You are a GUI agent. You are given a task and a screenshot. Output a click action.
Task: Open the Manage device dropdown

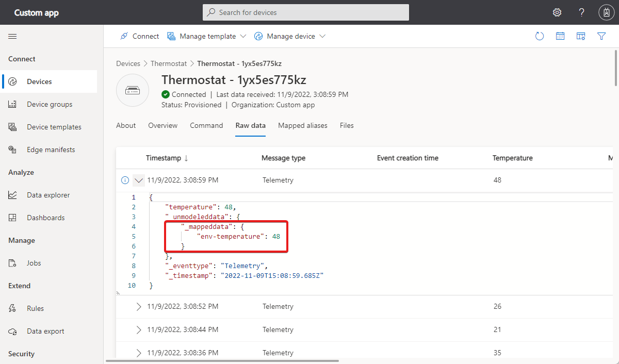pyautogui.click(x=290, y=36)
